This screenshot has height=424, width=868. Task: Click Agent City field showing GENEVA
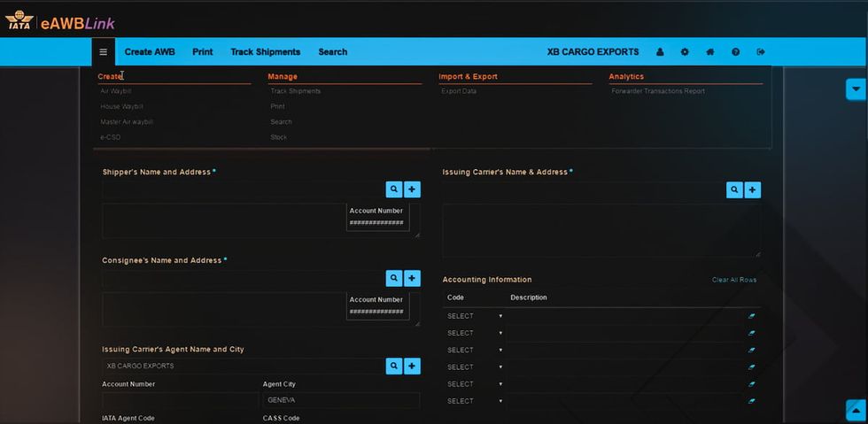coord(341,400)
